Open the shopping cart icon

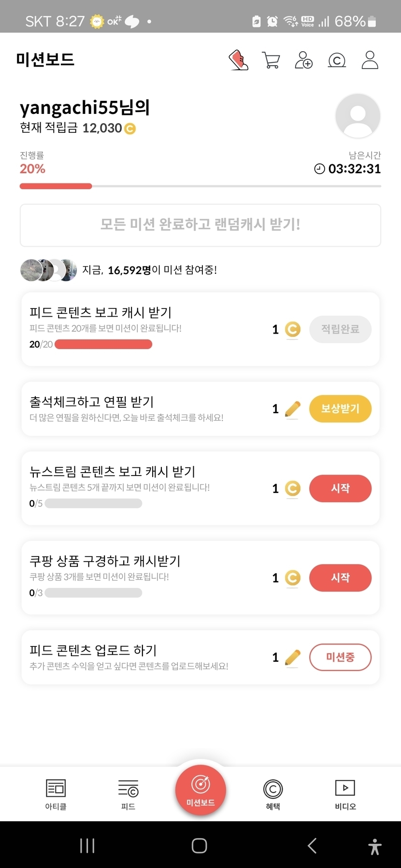(x=271, y=60)
